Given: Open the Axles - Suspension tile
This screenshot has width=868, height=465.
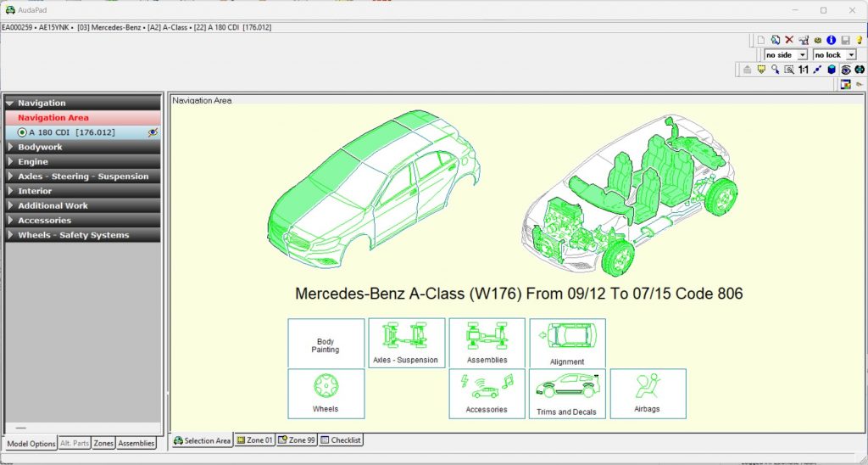Looking at the screenshot, I should (x=406, y=343).
